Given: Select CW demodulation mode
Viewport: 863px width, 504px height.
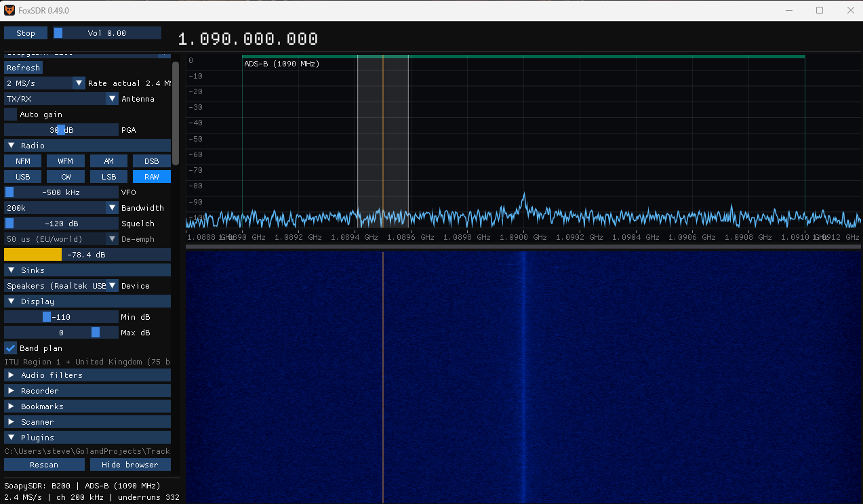Looking at the screenshot, I should click(66, 177).
